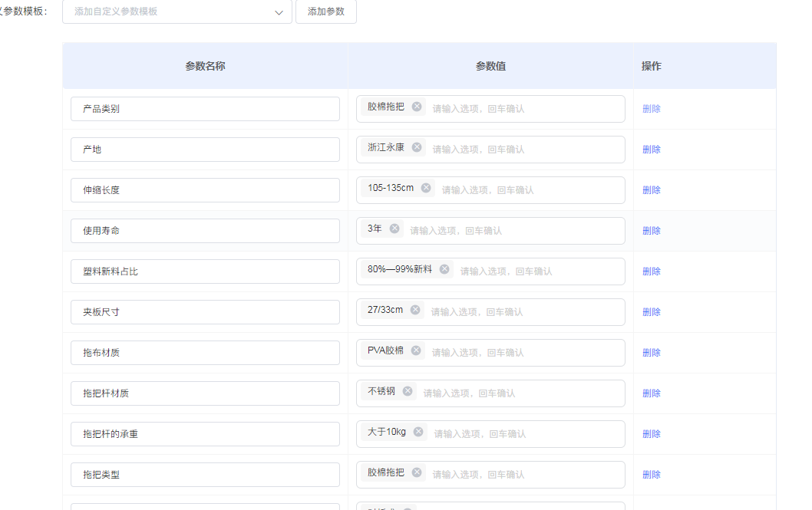This screenshot has width=812, height=510.
Task: Click 删除 for the 拖把类型 row
Action: [651, 475]
